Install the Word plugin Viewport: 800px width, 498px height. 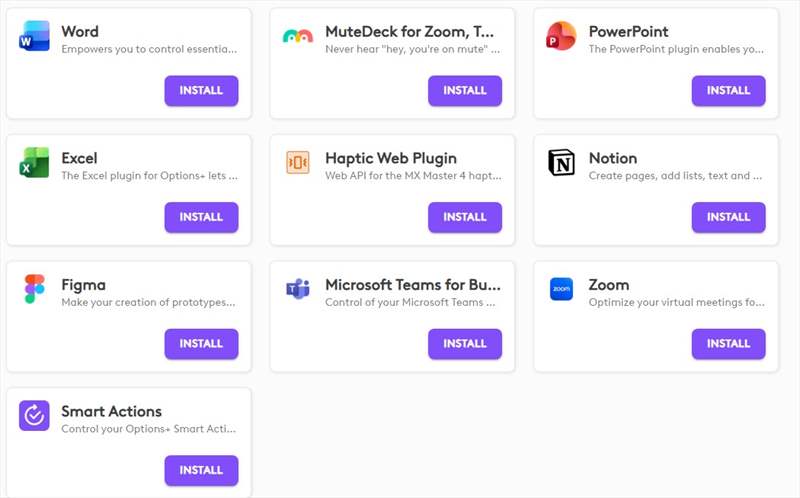201,91
